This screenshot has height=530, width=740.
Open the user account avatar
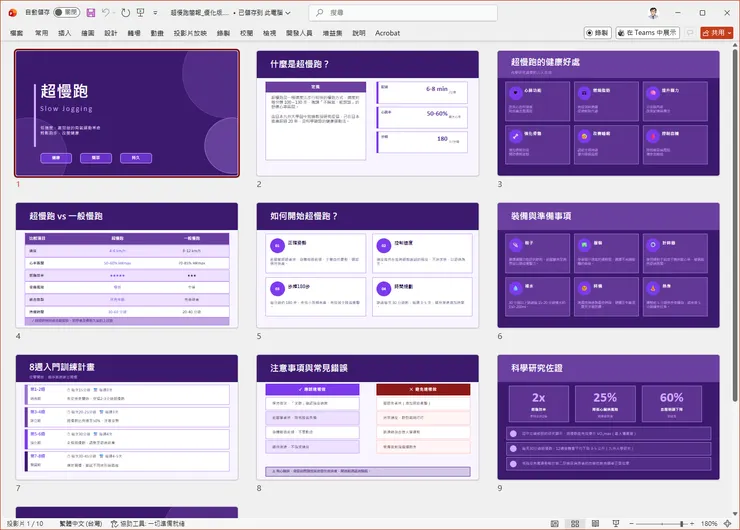point(653,13)
